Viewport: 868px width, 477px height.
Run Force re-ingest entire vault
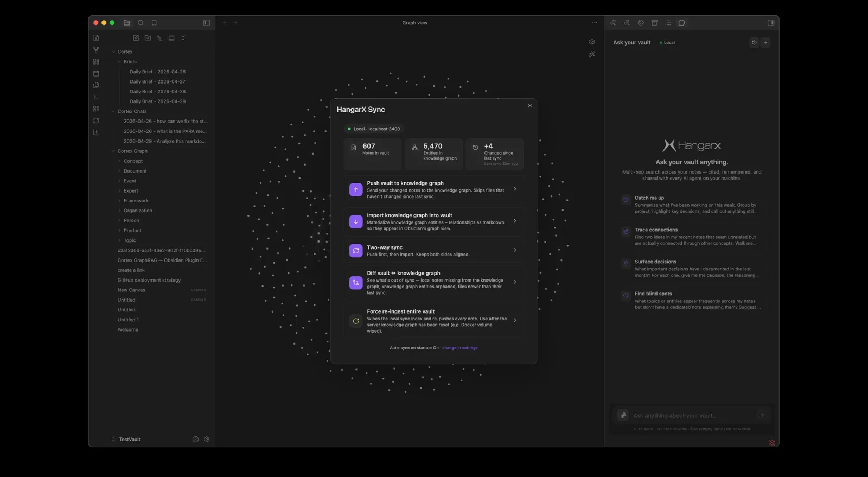433,321
